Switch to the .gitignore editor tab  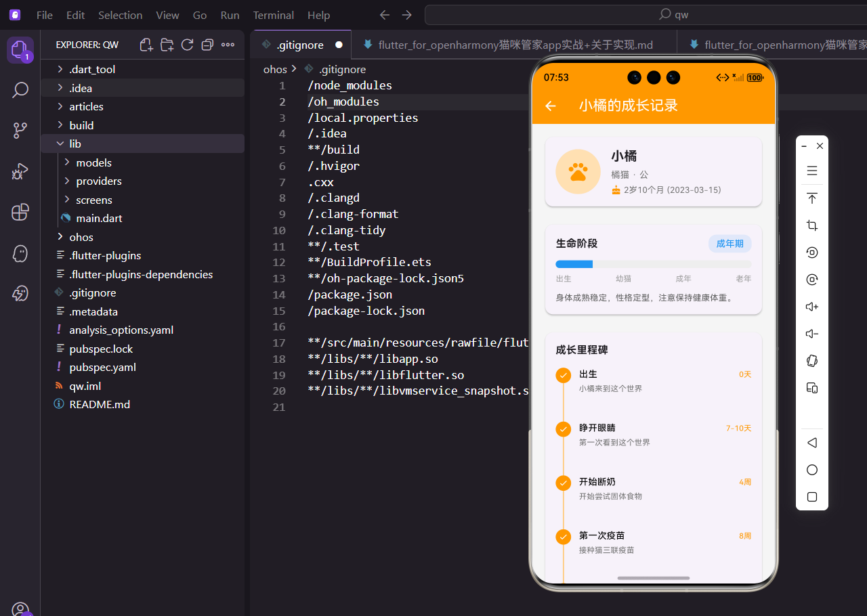pyautogui.click(x=301, y=45)
